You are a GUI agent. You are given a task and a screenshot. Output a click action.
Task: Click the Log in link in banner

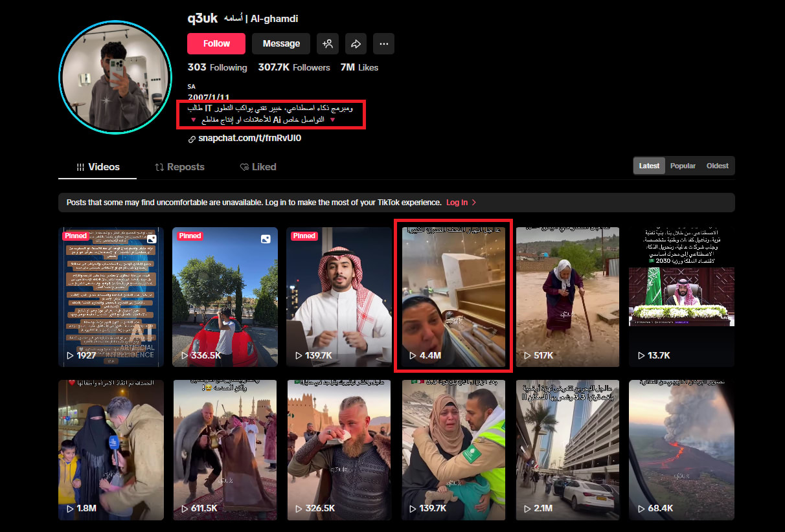[457, 203]
